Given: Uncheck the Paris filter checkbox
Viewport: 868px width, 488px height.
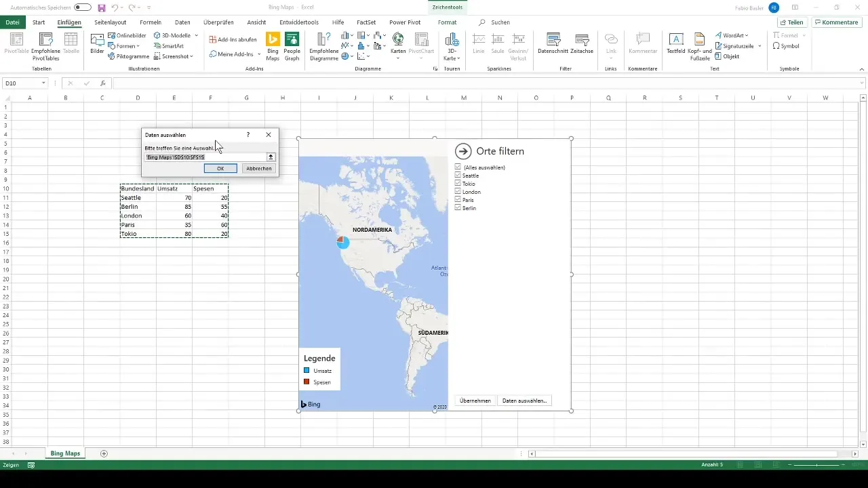Looking at the screenshot, I should (x=458, y=199).
